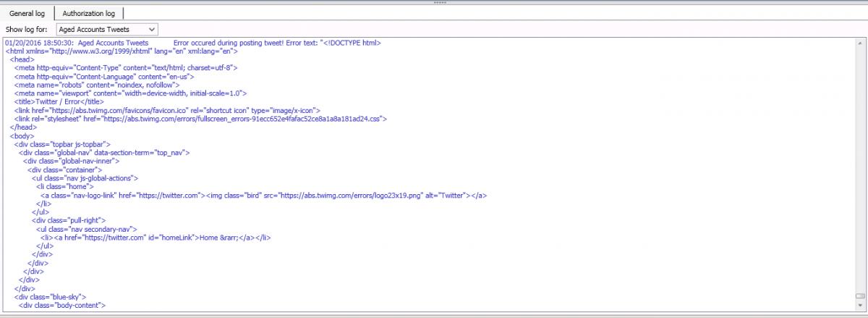The image size is (868, 318).
Task: Click the blue-sky div line
Action: coord(51,296)
